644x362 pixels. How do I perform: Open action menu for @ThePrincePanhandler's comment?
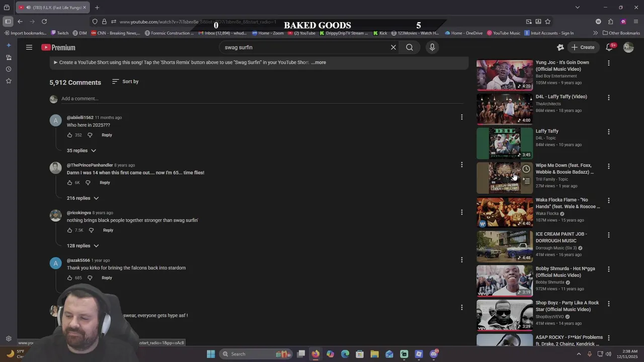tap(461, 165)
